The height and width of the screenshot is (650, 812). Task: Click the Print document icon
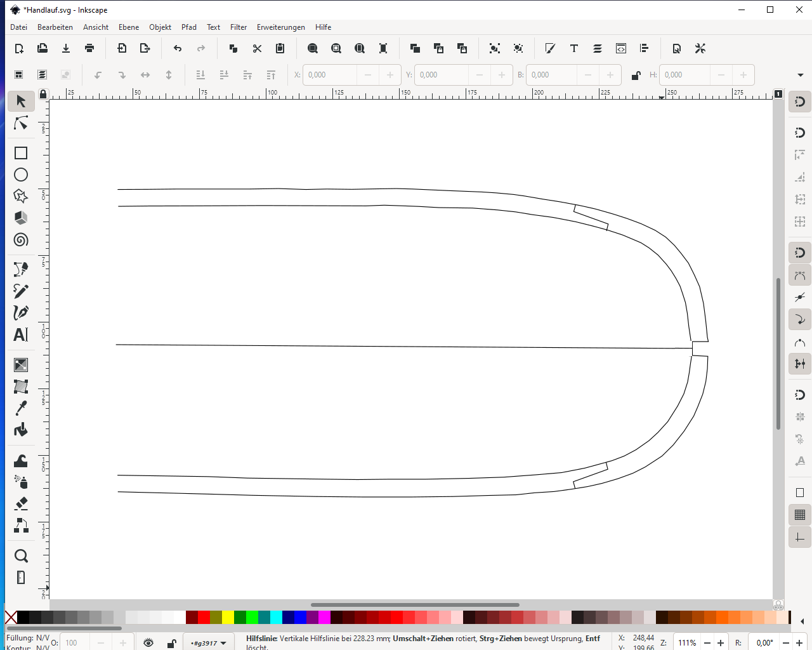pos(89,48)
